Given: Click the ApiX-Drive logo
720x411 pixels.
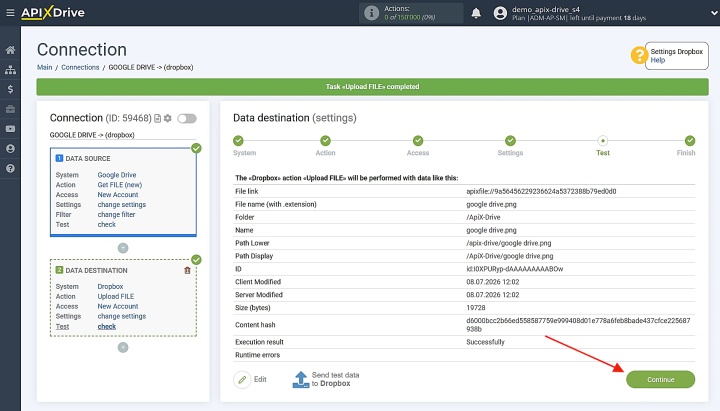Looking at the screenshot, I should (53, 12).
